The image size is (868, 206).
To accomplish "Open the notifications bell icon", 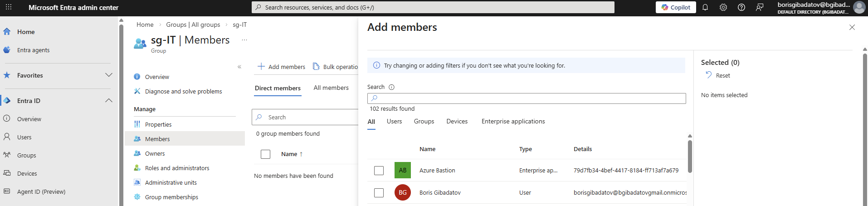I will tap(705, 7).
